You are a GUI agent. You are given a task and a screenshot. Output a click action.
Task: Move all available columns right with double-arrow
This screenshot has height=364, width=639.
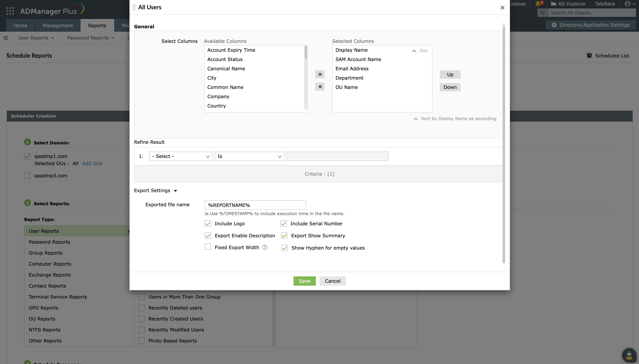[320, 74]
